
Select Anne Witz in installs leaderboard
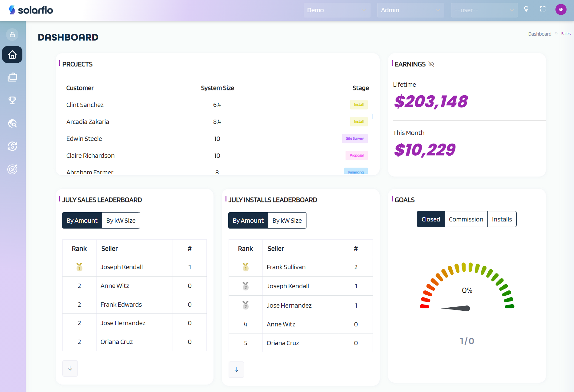point(281,324)
